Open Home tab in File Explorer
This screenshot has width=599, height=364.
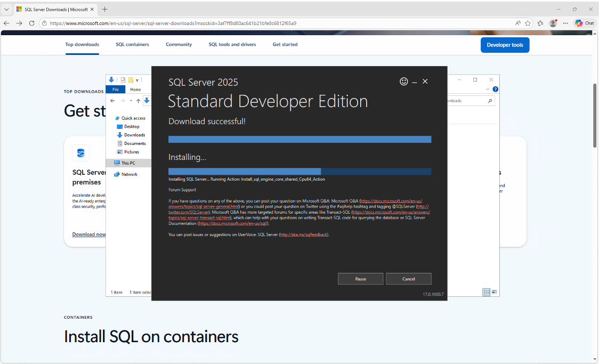click(135, 90)
